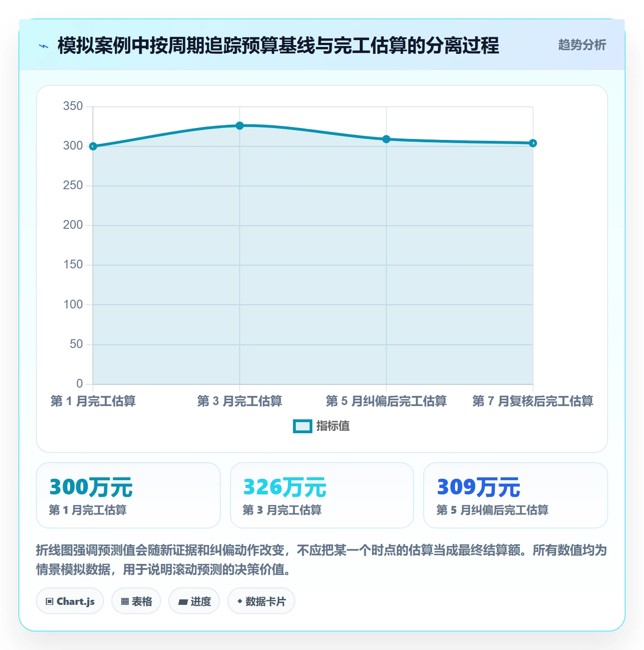Click the 进度 tag chip
The height and width of the screenshot is (650, 644).
[194, 601]
